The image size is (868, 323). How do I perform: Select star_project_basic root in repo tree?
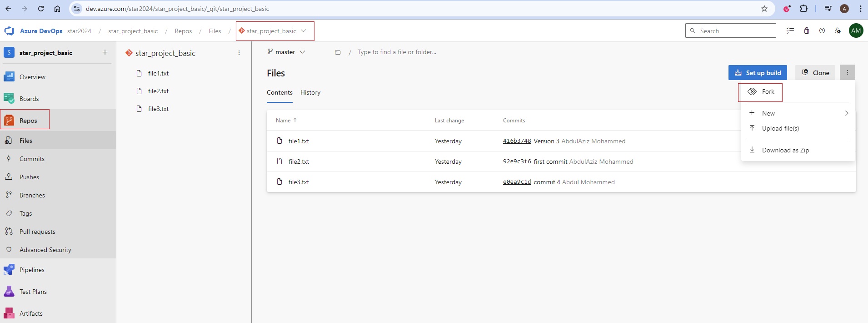(x=165, y=53)
